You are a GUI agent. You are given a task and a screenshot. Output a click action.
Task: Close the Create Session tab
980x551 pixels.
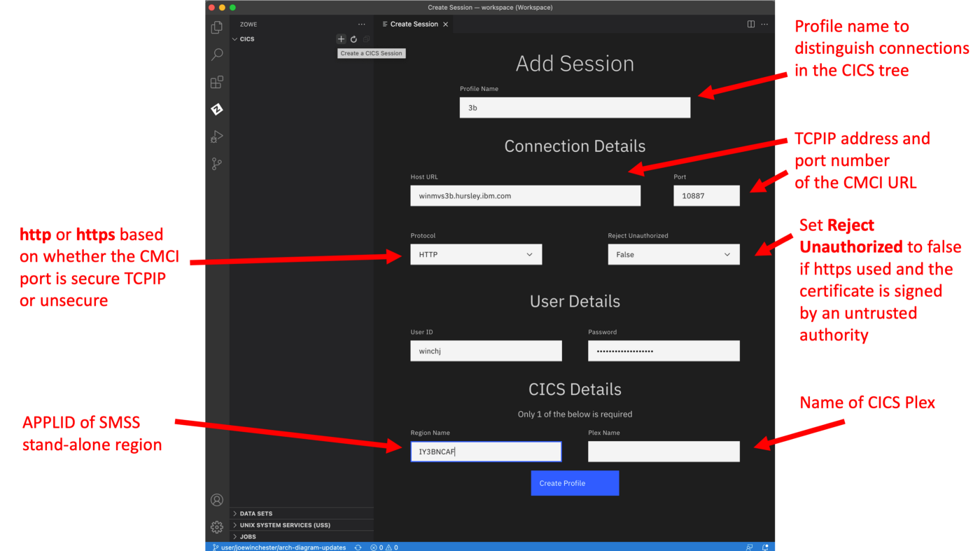(x=446, y=25)
